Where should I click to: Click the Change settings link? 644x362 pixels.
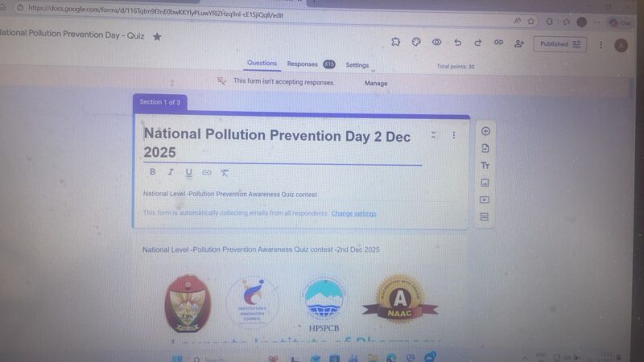[x=353, y=214]
